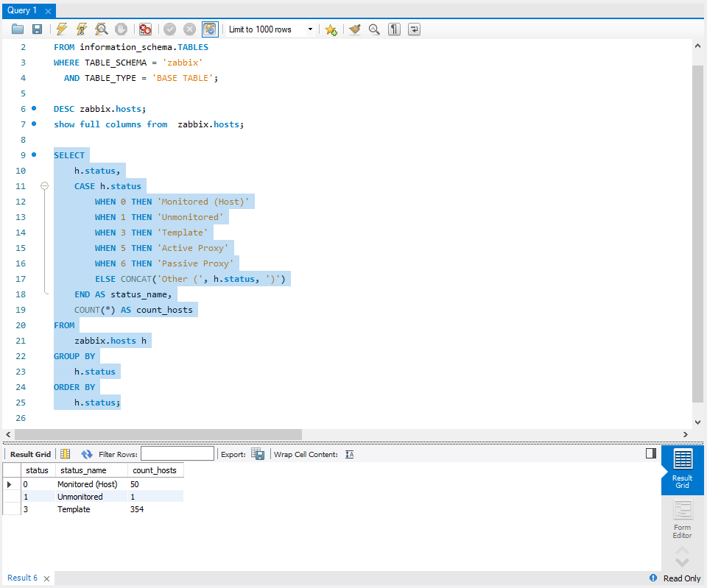This screenshot has width=707, height=588.
Task: Commit transaction checkmark icon
Action: tap(169, 29)
